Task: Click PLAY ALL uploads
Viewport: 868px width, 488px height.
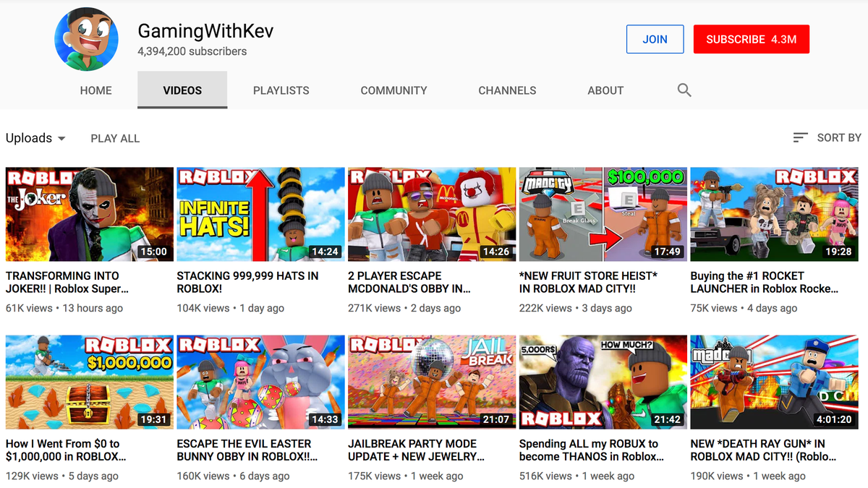Action: [115, 138]
